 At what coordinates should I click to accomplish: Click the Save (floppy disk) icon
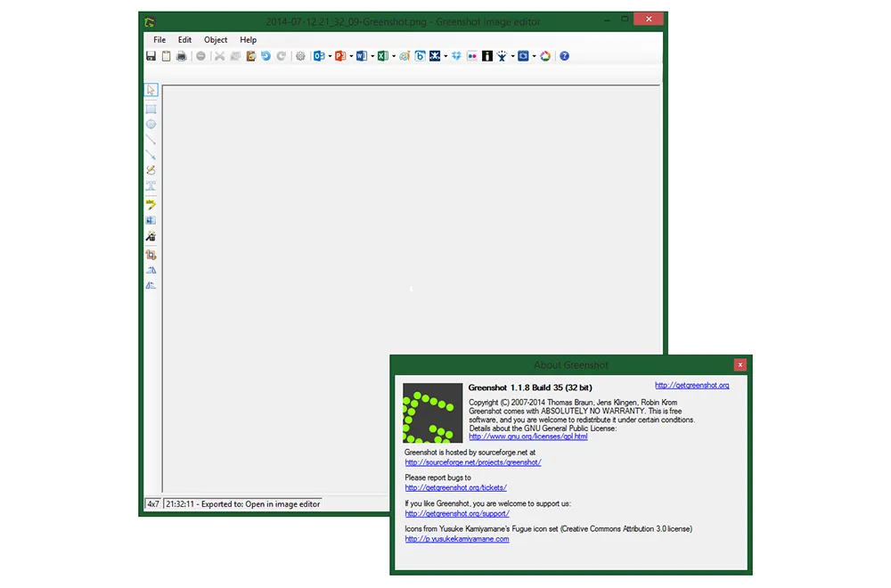tap(151, 56)
